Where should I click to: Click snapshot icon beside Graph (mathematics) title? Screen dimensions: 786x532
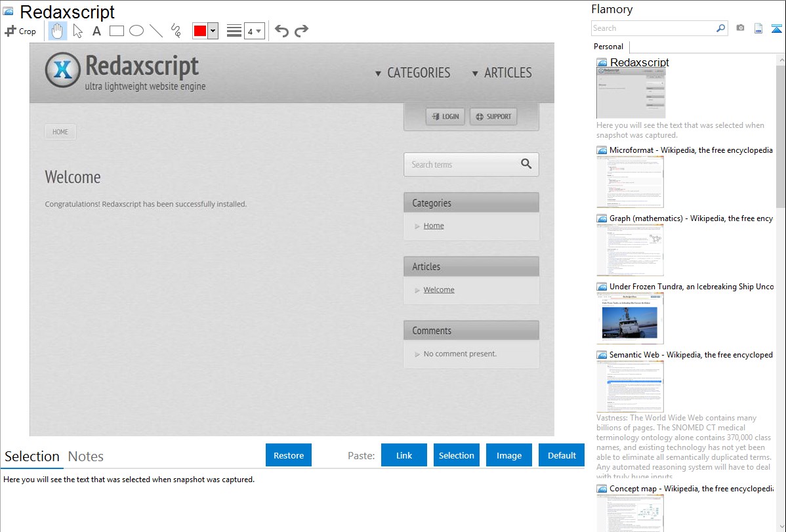602,218
